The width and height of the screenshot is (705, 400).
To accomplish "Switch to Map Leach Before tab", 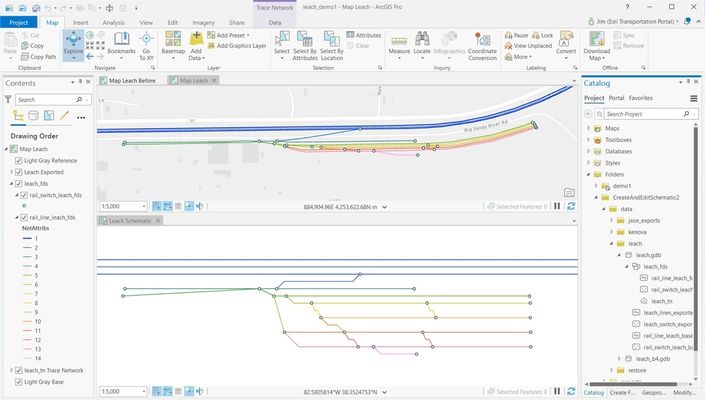I will pos(128,80).
